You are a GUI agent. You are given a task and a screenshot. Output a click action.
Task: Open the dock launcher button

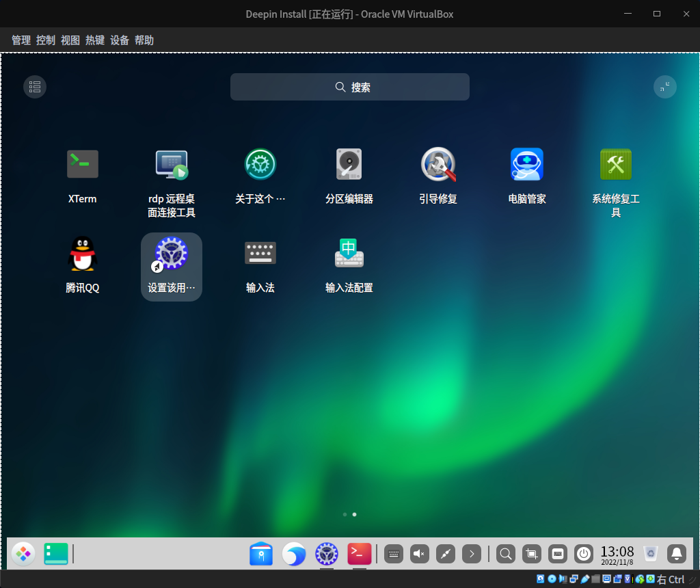[23, 554]
